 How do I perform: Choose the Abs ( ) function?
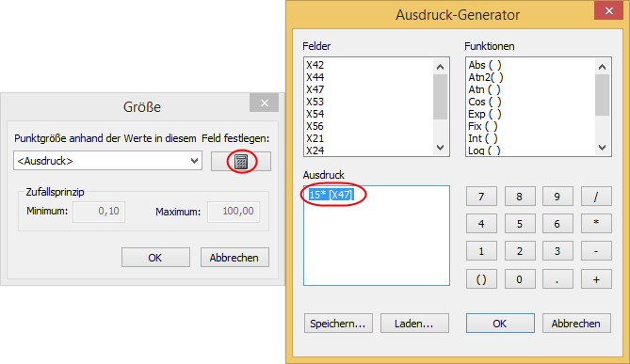[x=485, y=65]
